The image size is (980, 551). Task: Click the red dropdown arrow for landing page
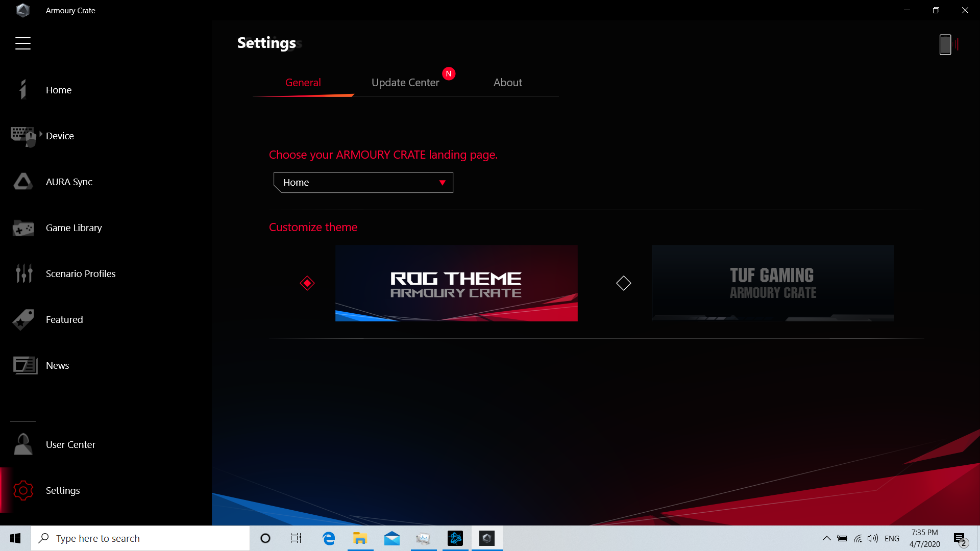tap(443, 183)
